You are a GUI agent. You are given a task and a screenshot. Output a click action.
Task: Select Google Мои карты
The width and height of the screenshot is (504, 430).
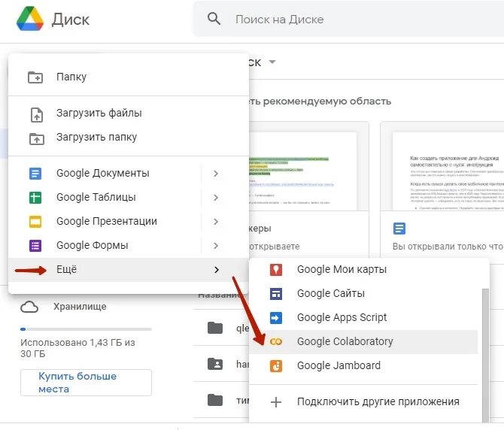363,270
